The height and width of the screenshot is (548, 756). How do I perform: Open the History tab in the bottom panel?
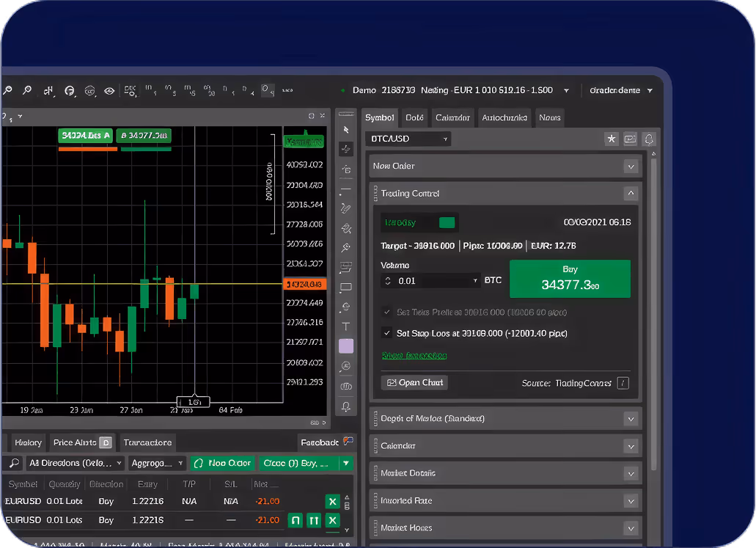point(27,442)
